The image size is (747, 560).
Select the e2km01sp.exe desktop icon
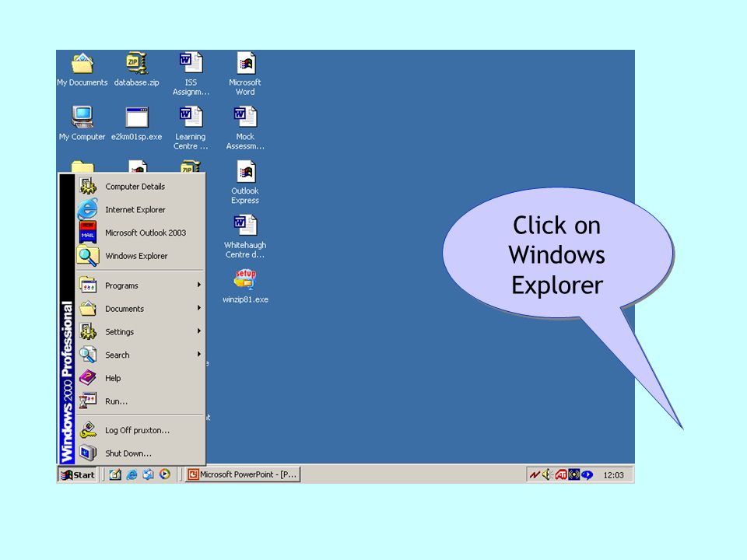[x=137, y=124]
